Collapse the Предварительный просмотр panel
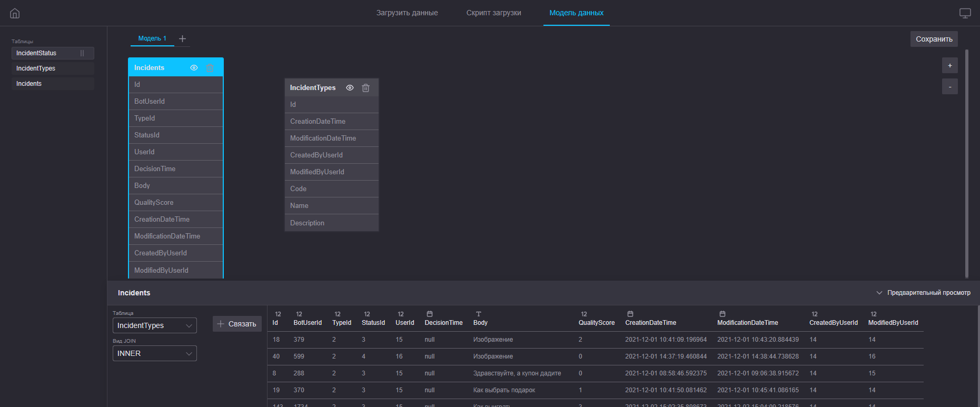Image resolution: width=980 pixels, height=407 pixels. (923, 293)
